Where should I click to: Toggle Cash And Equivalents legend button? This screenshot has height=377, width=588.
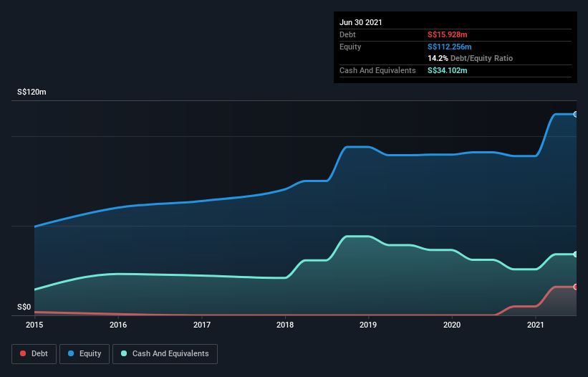click(165, 354)
